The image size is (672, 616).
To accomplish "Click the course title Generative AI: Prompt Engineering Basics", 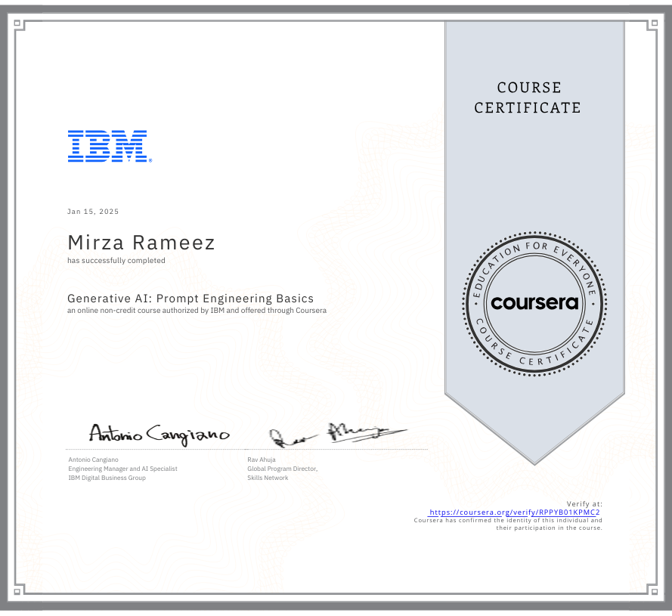I will point(190,298).
